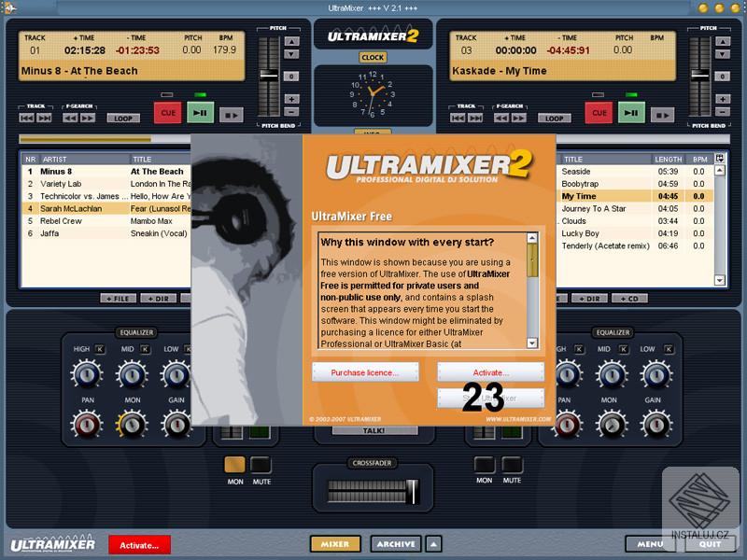Click Purchase licence in the splash dialog

[x=365, y=372]
